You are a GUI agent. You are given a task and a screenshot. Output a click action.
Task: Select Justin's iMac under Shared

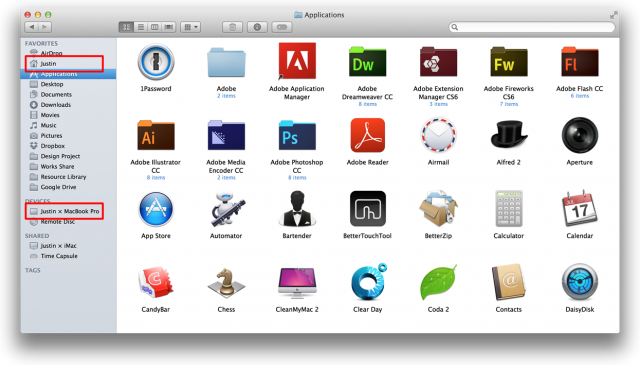click(x=69, y=246)
